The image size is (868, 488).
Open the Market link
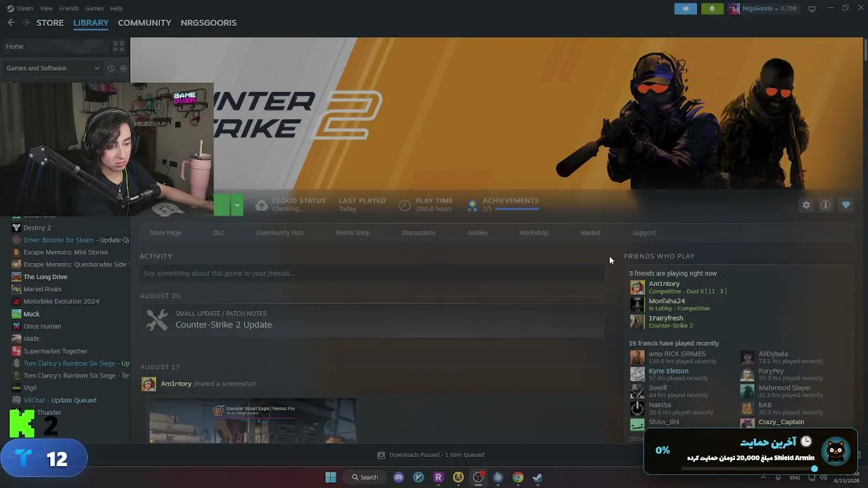click(591, 232)
